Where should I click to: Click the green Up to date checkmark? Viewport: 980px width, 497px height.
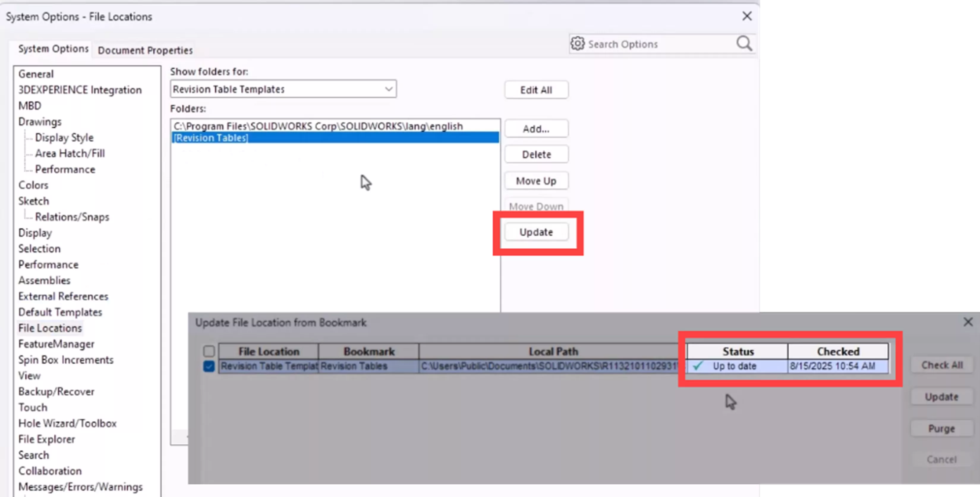697,366
